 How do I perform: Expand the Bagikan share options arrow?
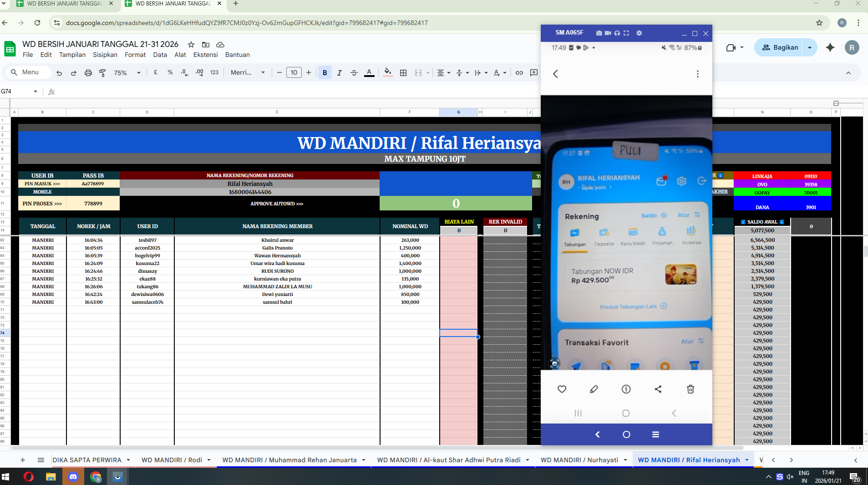(810, 47)
